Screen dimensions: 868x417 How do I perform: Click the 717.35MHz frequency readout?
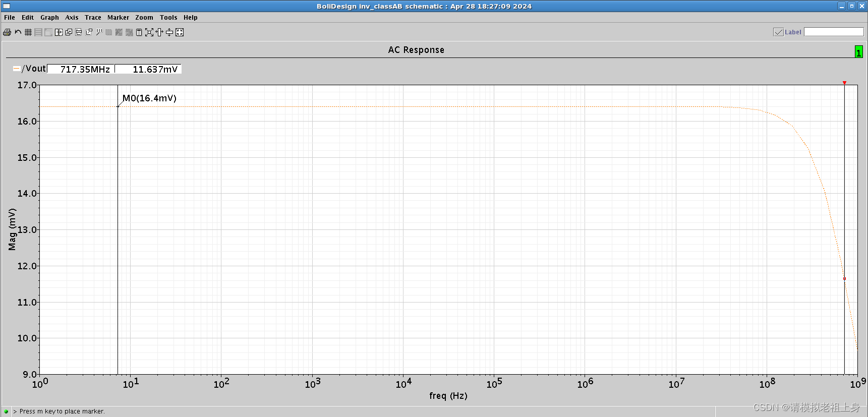click(x=81, y=69)
